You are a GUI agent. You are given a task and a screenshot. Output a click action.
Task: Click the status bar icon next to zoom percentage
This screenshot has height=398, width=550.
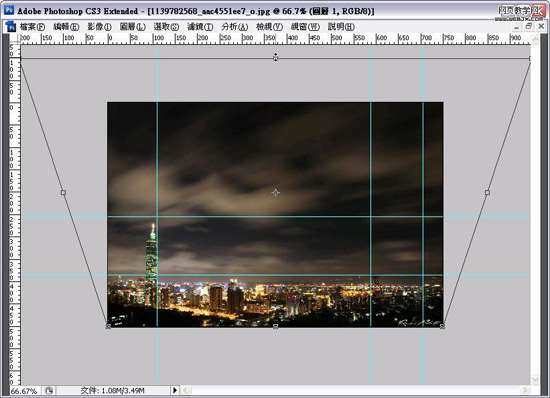click(x=49, y=390)
